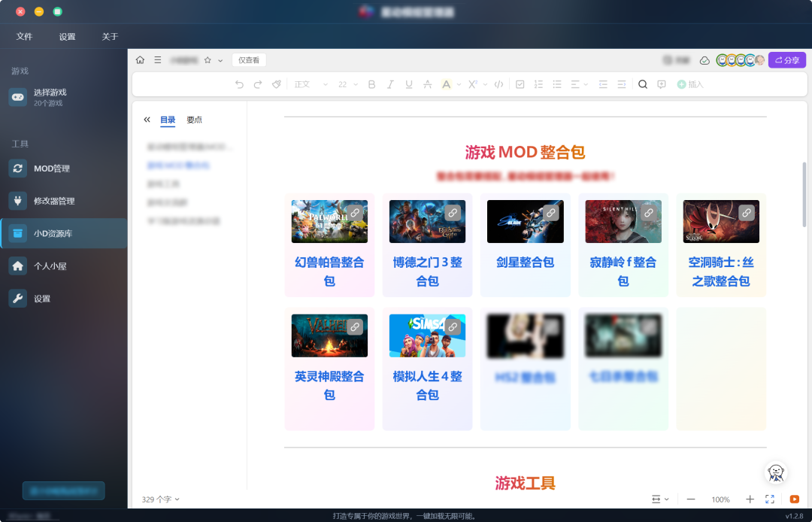
Task: Click the increase indent icon
Action: [622, 84]
